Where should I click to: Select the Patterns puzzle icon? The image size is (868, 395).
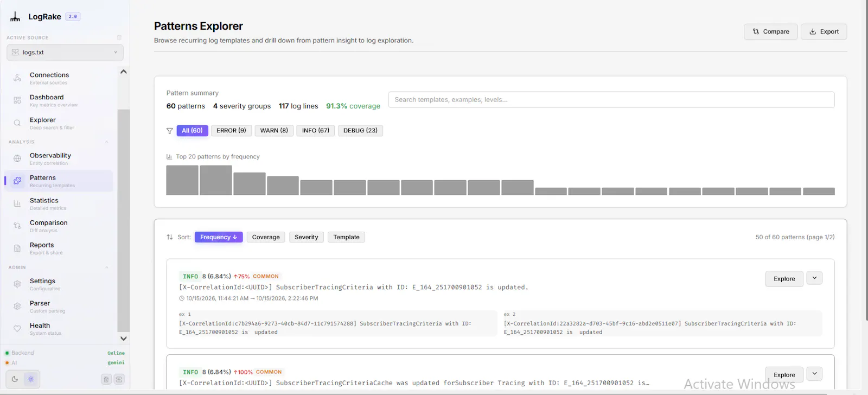pyautogui.click(x=17, y=181)
